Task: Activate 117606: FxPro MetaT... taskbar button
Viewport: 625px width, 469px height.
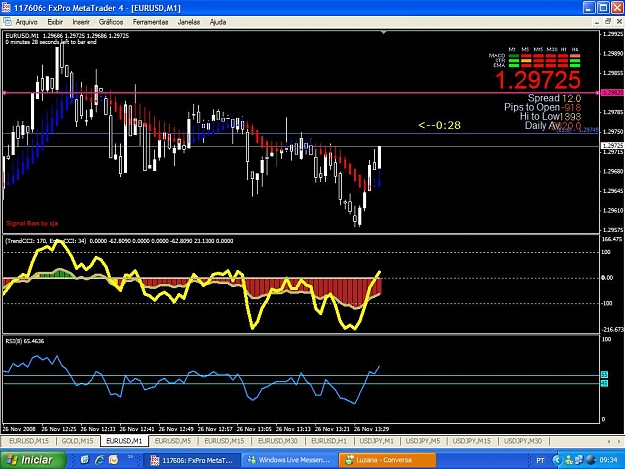Action: (x=191, y=460)
